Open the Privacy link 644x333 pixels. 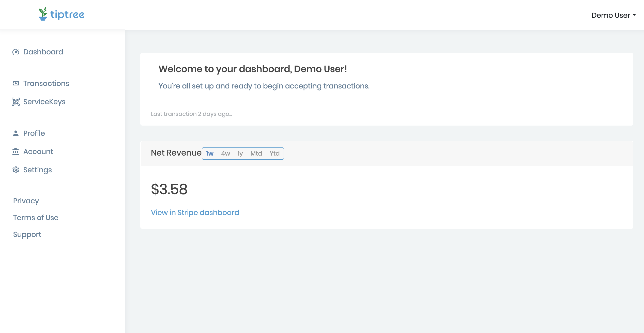[26, 201]
